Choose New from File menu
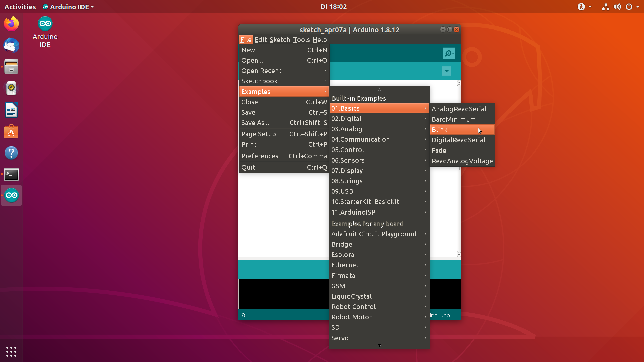 (x=284, y=50)
